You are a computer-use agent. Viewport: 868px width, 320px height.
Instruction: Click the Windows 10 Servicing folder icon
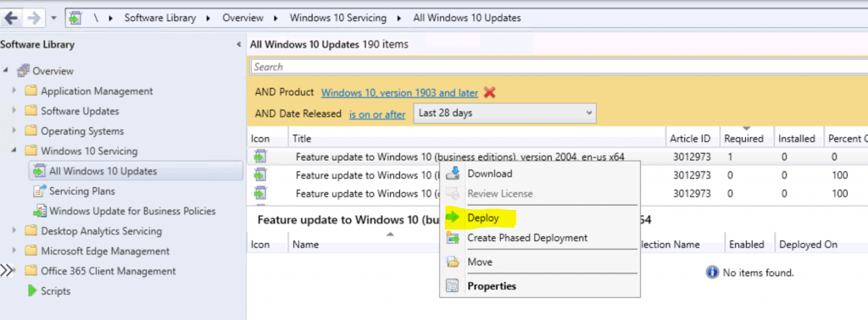tap(31, 151)
